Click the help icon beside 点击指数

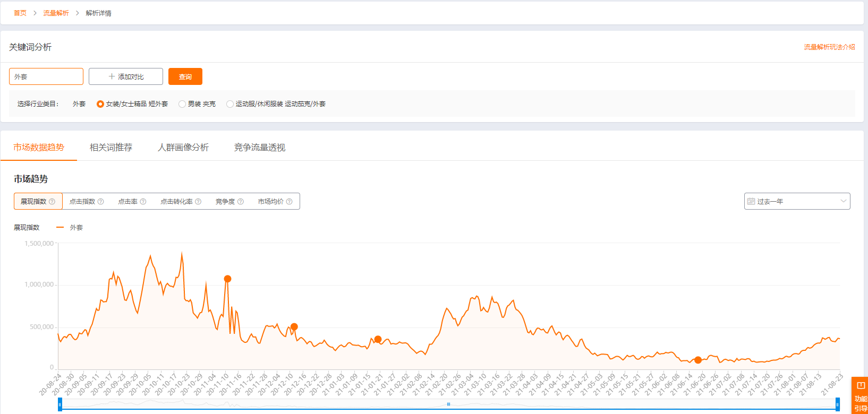101,202
